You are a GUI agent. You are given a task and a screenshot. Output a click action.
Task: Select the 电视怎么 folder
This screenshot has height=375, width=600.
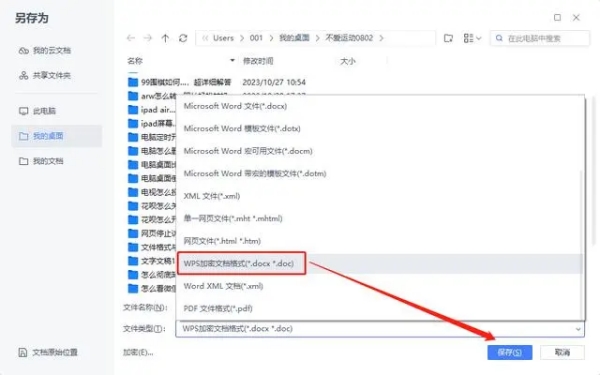[152, 192]
